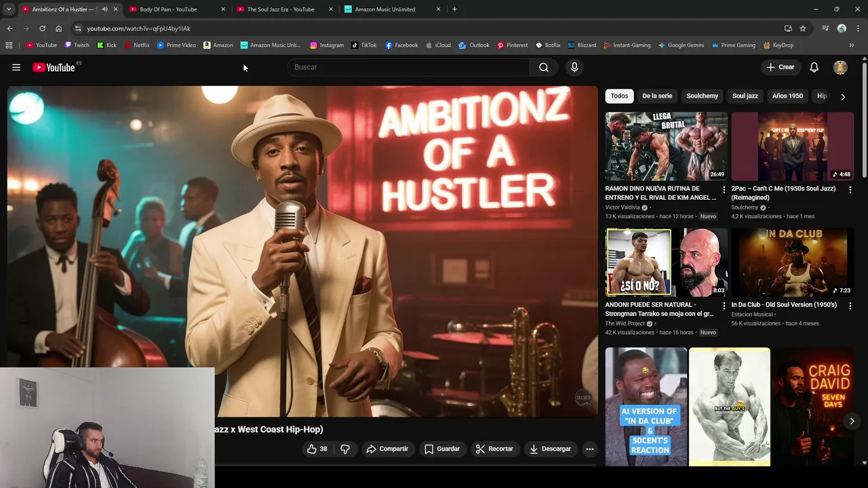Open The Wild Project channel link
Viewport: 868px width, 488px height.
point(625,323)
